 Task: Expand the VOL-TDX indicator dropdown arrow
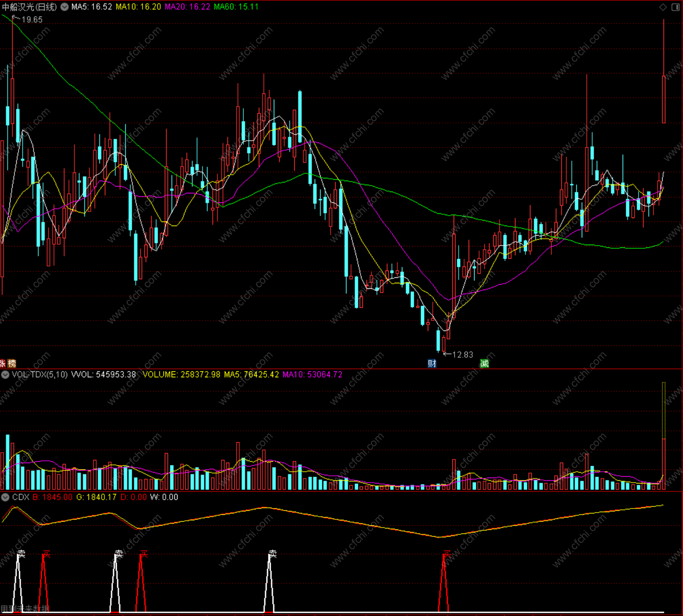[x=5, y=375]
